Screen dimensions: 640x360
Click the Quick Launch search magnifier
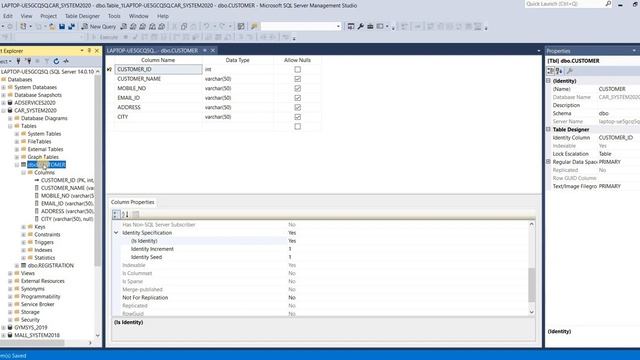click(608, 4)
